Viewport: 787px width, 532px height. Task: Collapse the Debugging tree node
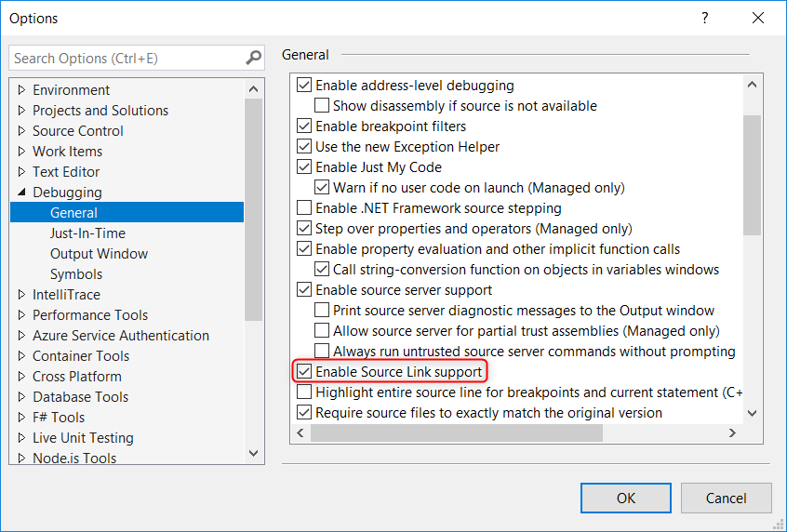pyautogui.click(x=21, y=193)
